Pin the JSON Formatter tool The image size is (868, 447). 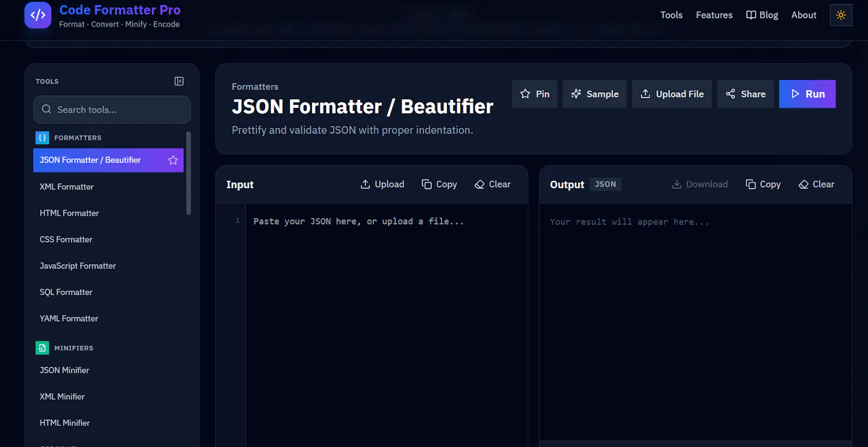click(535, 94)
